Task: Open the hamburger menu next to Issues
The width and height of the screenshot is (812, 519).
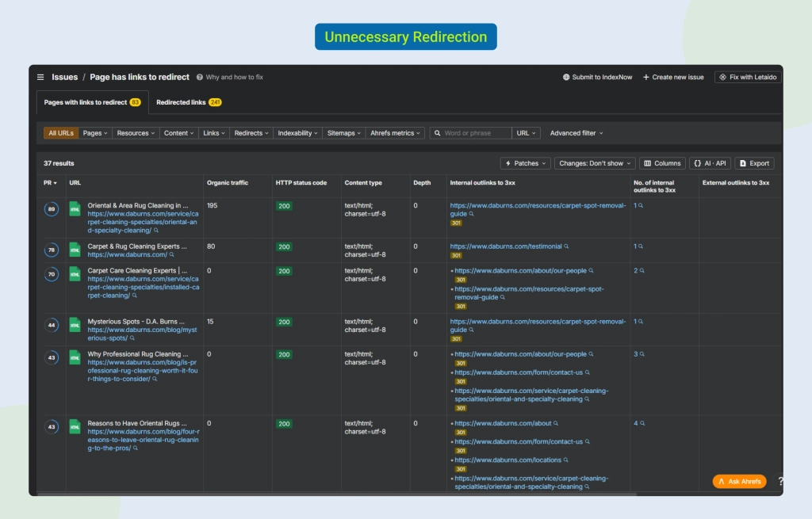Action: 40,77
